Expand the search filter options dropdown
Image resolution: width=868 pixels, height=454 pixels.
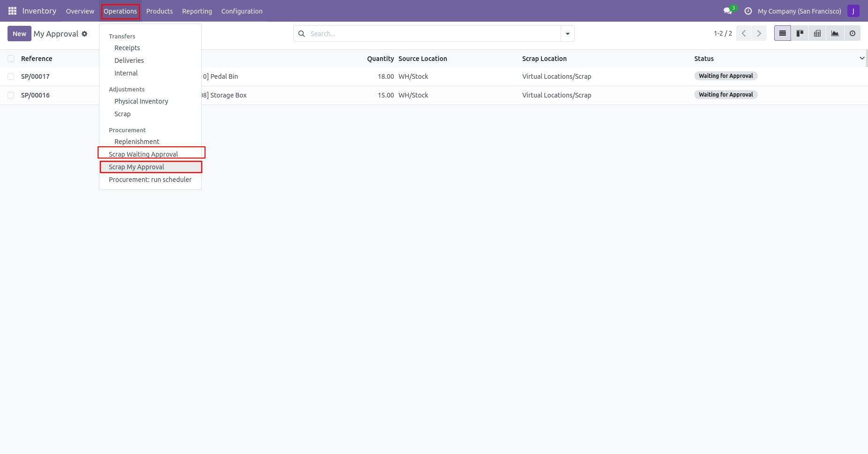point(568,34)
